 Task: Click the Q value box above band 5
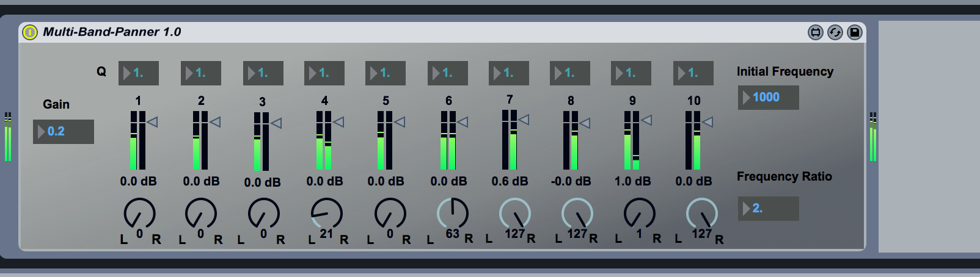pos(386,73)
